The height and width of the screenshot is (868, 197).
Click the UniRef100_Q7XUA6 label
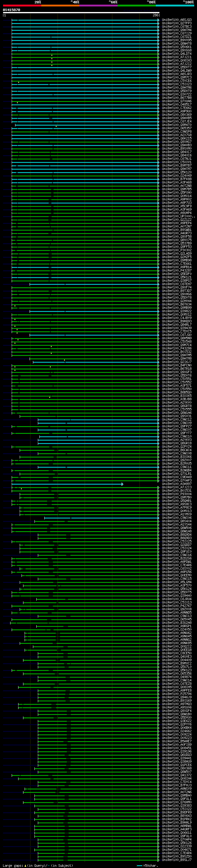coord(177,101)
